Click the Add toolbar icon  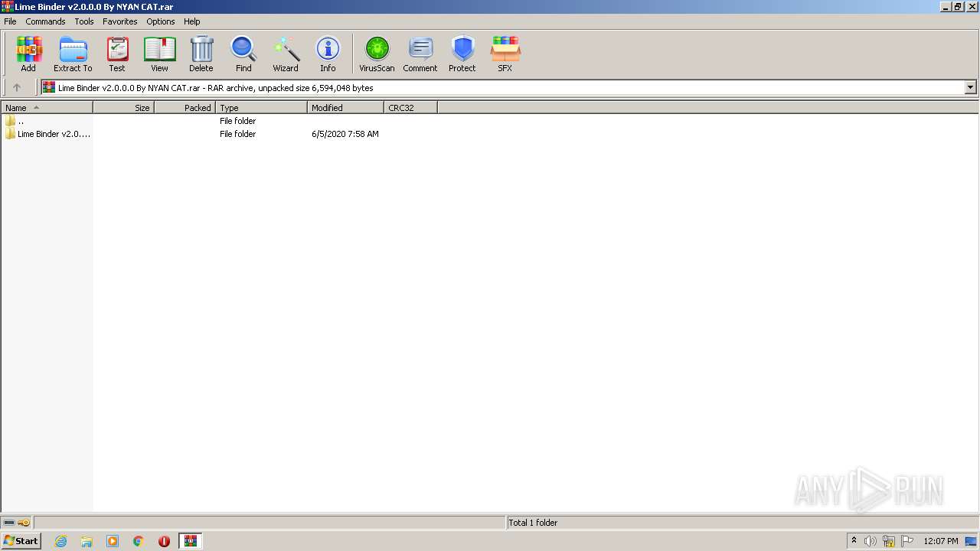(x=28, y=54)
